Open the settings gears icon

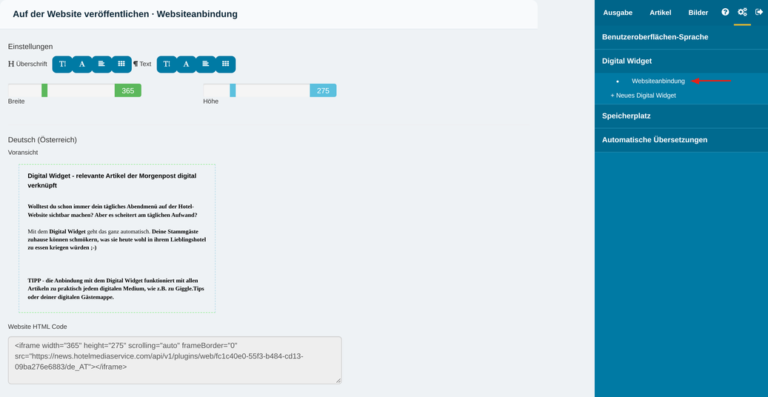coord(742,12)
